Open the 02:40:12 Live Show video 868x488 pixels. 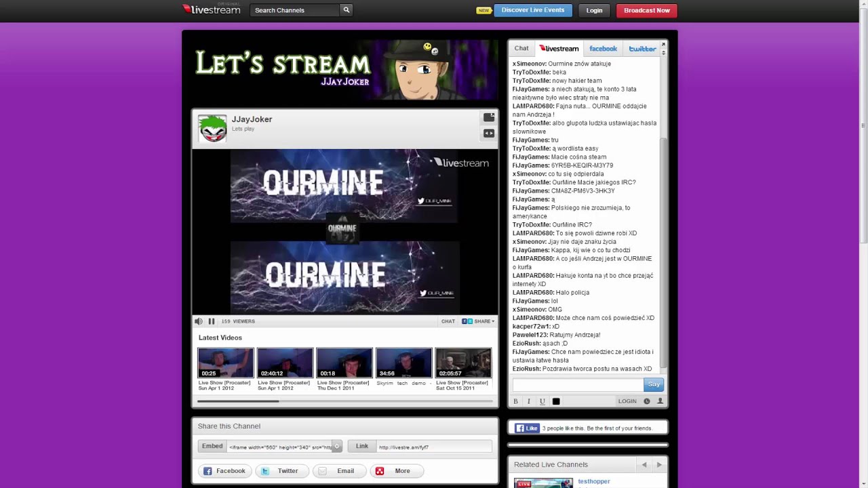[x=285, y=363]
